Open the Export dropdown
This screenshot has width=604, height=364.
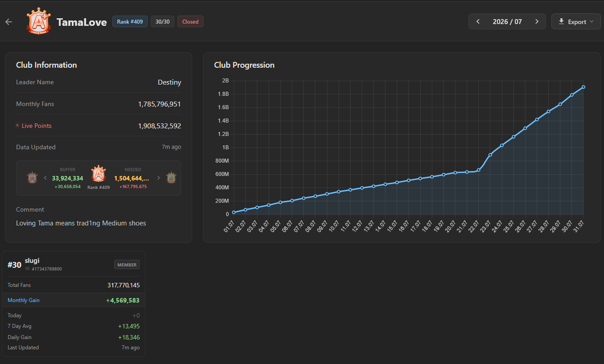576,21
